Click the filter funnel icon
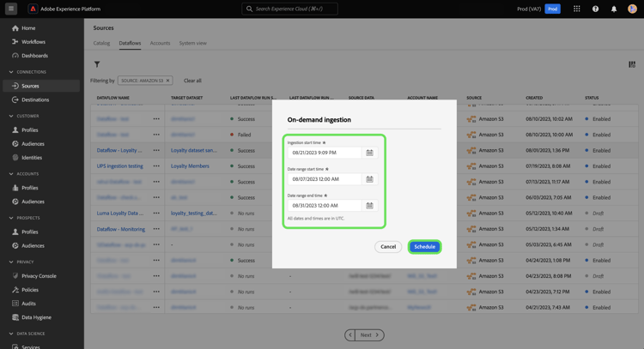This screenshot has height=349, width=644. click(x=97, y=64)
